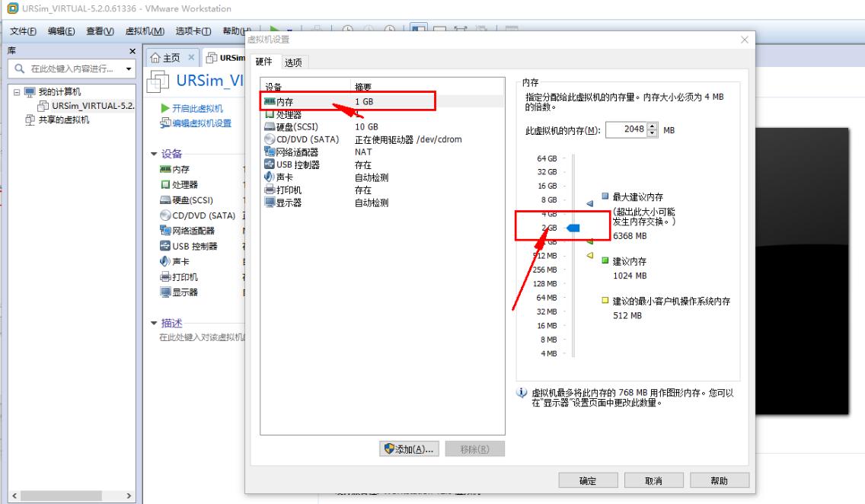Click 声卡 in the main window's 设备 panel
This screenshot has width=865, height=504.
click(x=174, y=261)
